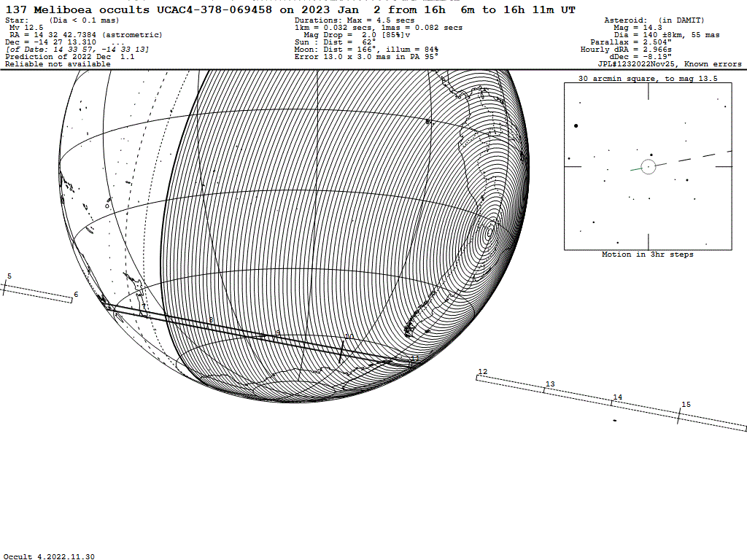Screen dimensions: 747x560
Task: Click the small dot below marker 14
Action: point(615,421)
